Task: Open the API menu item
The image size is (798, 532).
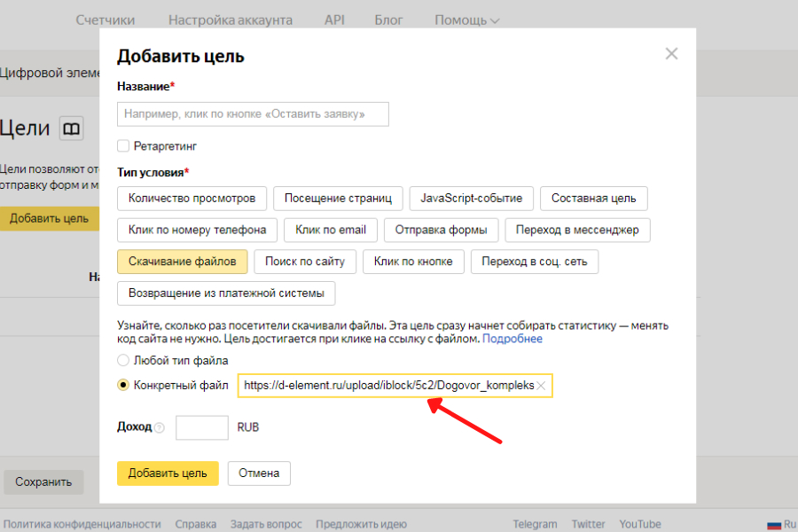Action: (334, 20)
